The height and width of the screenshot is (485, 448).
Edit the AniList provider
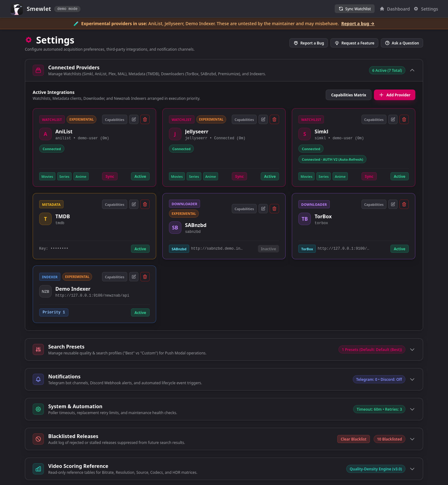pyautogui.click(x=134, y=119)
